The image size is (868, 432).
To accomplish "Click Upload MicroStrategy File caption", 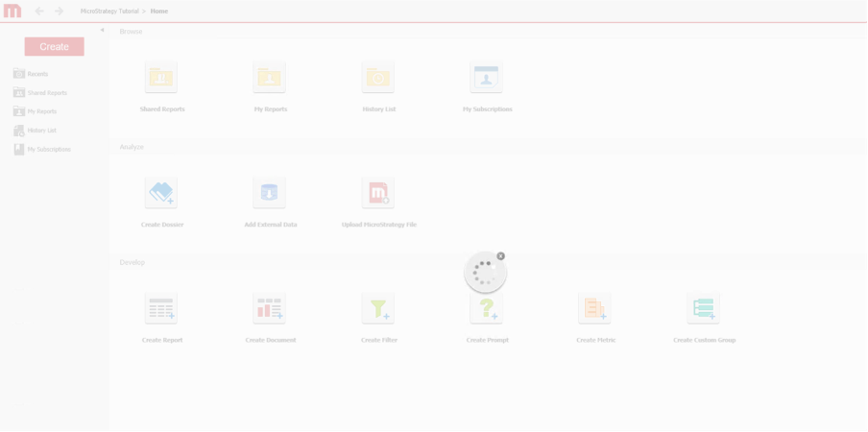I will tap(379, 225).
